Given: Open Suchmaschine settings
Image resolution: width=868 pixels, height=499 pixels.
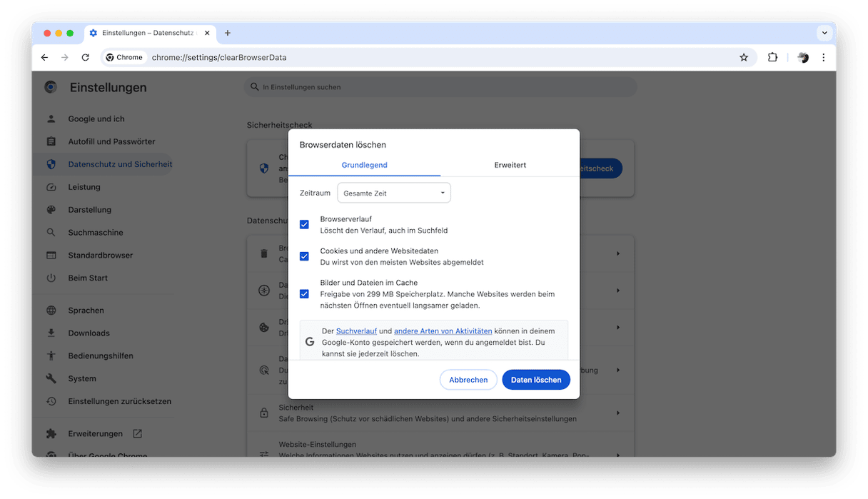Looking at the screenshot, I should pyautogui.click(x=96, y=233).
